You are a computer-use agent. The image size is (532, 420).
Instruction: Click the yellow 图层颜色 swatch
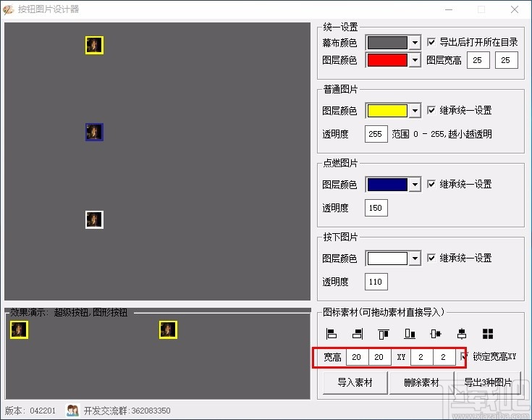tap(387, 111)
